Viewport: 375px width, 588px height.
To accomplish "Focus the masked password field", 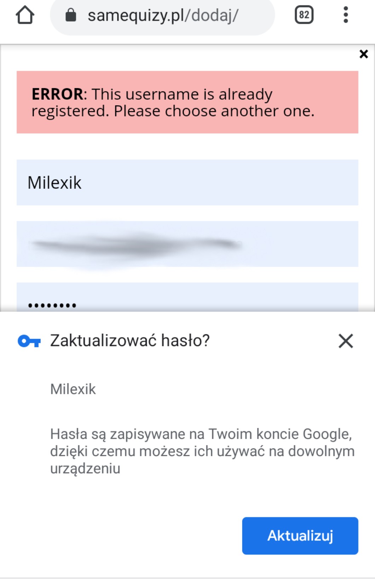I will [x=187, y=299].
